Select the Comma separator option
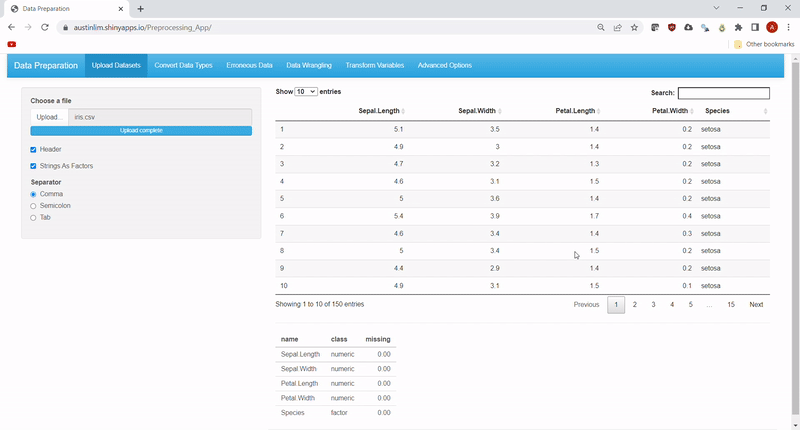The width and height of the screenshot is (800, 430). 33,194
